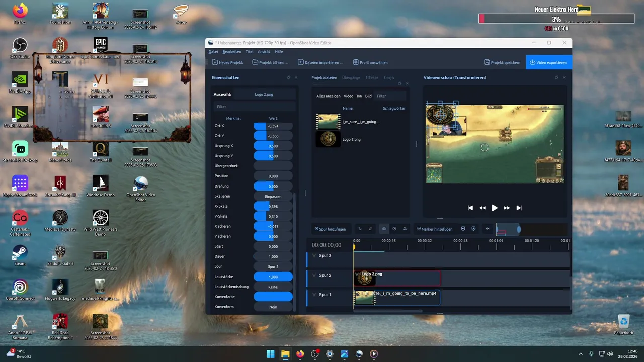The image size is (644, 362).
Task: Save with Projekt speichern
Action: (x=502, y=62)
